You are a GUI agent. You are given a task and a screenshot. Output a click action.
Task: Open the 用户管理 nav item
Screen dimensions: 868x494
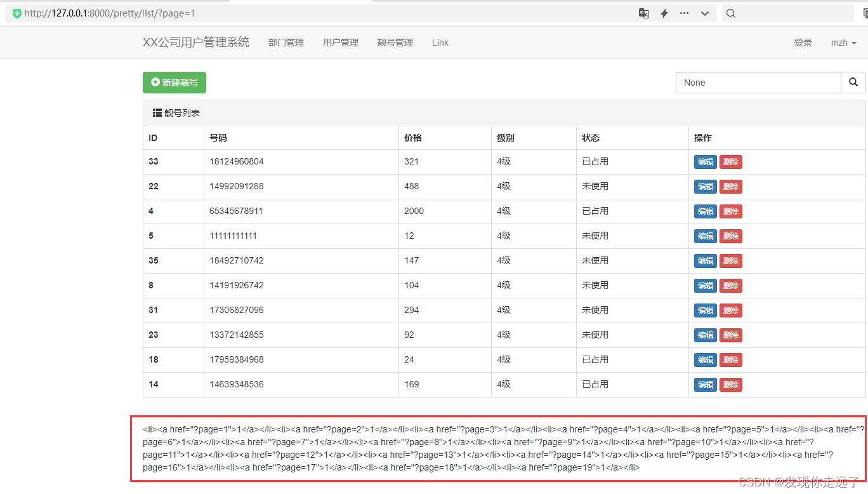pos(341,43)
